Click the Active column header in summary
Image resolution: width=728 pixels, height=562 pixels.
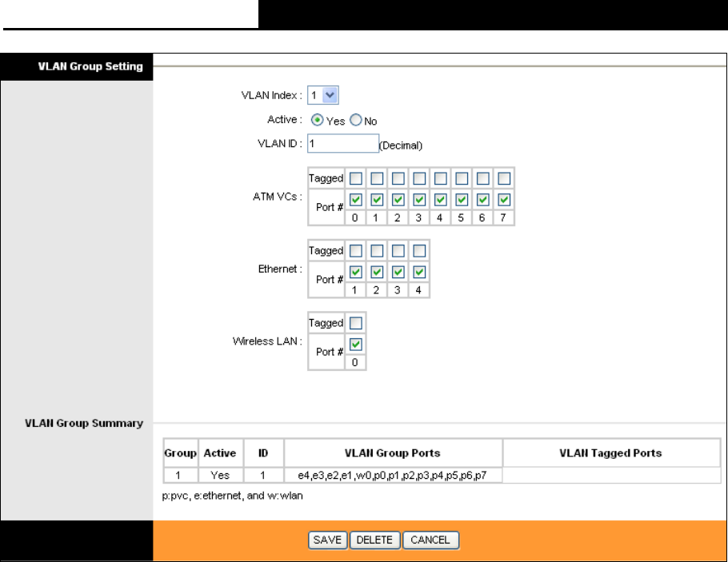point(220,453)
